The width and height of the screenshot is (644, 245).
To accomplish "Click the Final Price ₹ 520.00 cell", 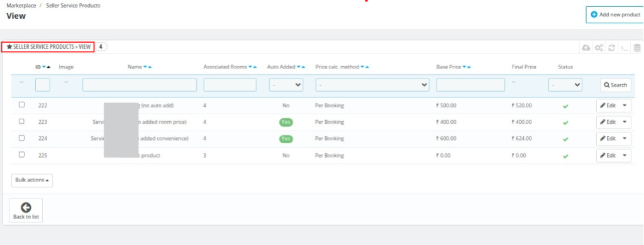I will pos(521,106).
